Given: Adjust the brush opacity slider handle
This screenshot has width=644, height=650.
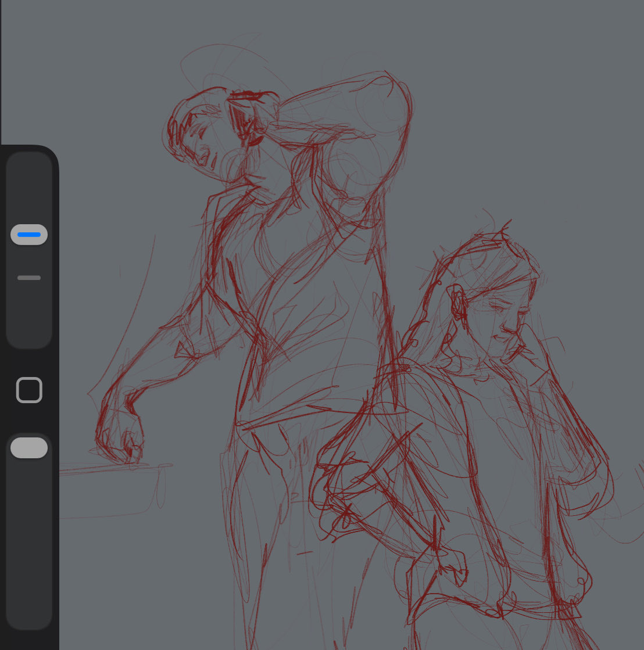Looking at the screenshot, I should 29,448.
